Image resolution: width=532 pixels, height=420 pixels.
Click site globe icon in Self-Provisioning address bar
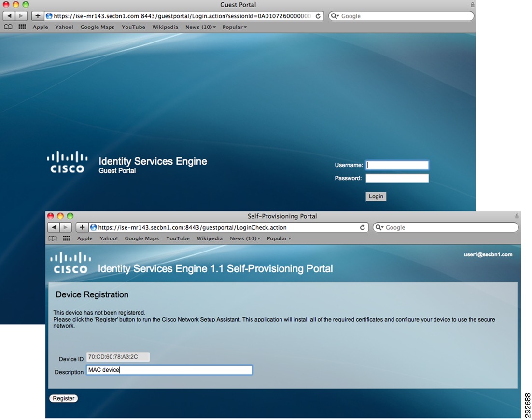(93, 227)
